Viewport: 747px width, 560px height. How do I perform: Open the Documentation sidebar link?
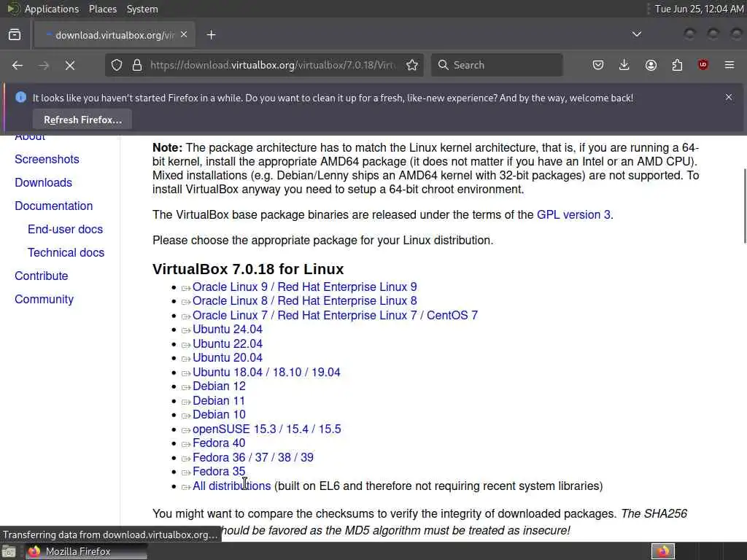click(x=54, y=206)
